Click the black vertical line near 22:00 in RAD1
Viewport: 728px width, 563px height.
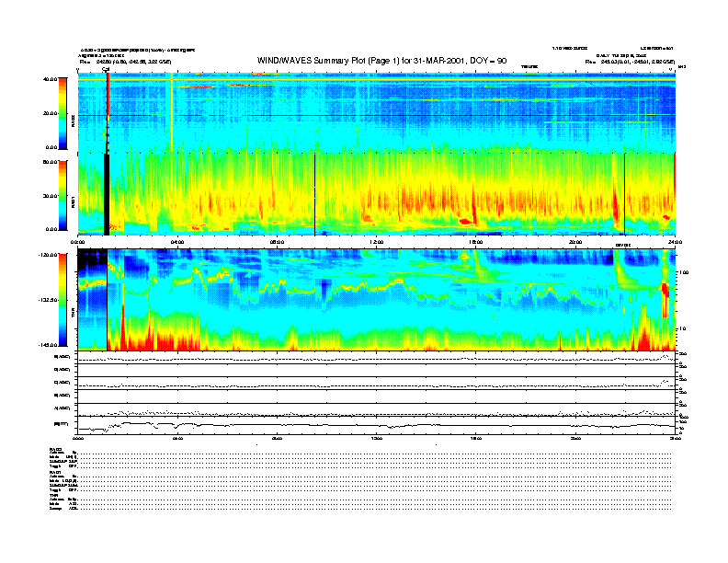click(624, 195)
